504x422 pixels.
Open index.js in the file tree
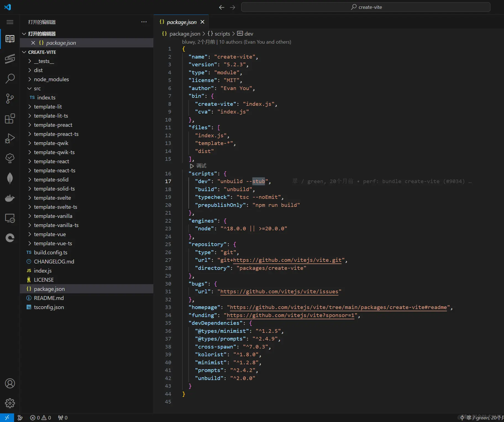click(86, 271)
